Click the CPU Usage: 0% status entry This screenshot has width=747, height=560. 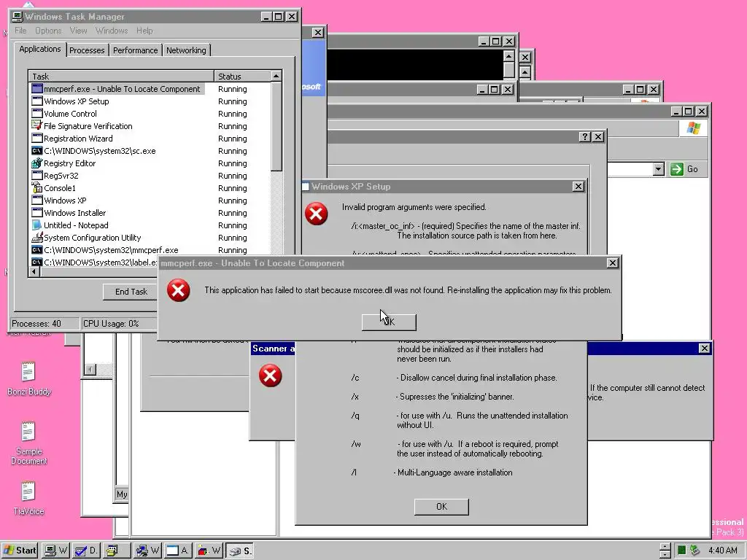119,323
